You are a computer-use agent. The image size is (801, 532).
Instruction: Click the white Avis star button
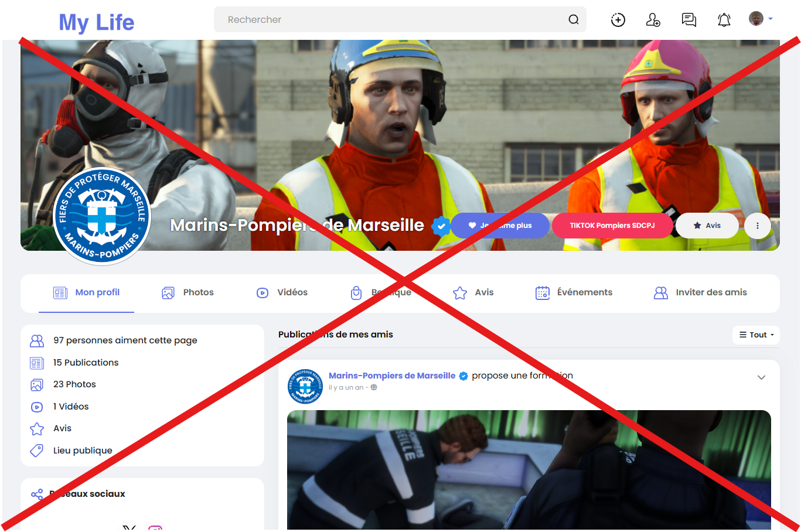[707, 226]
